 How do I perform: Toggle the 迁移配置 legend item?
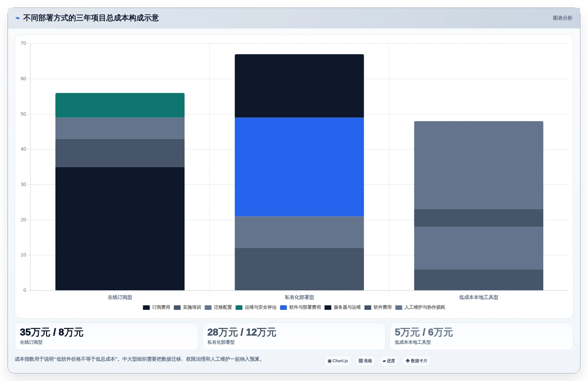[218, 307]
